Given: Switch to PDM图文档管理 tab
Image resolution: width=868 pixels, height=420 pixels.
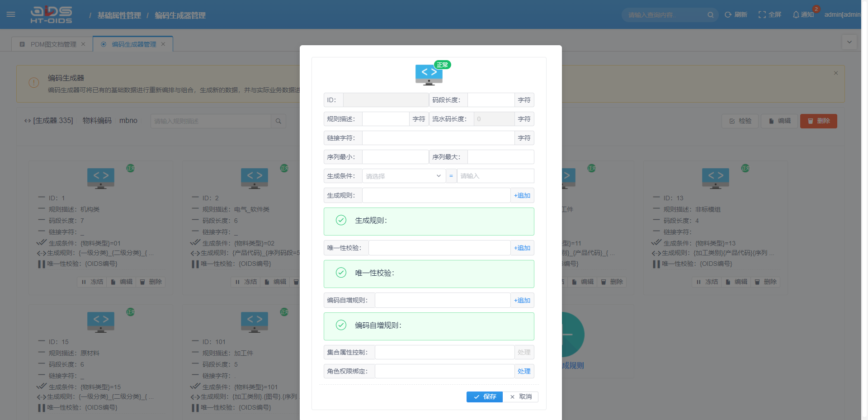Looking at the screenshot, I should click(x=53, y=44).
